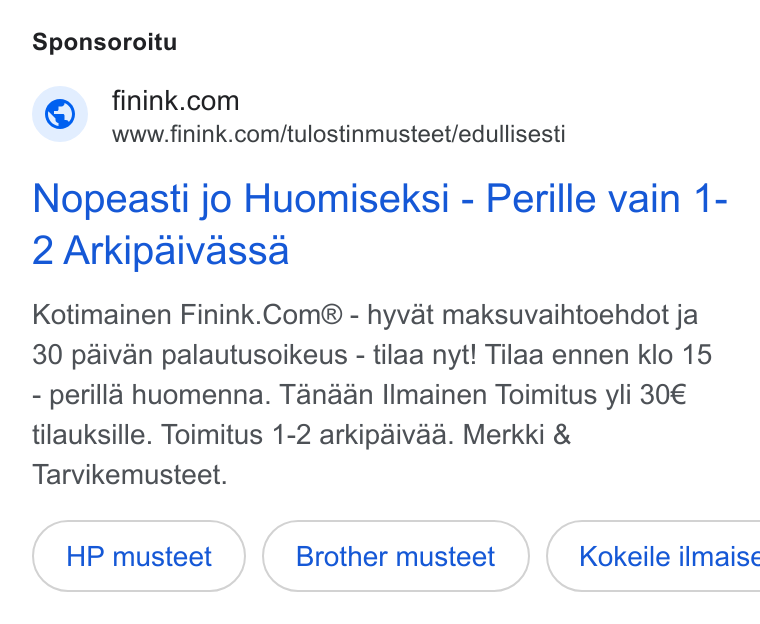Click '30 päivän palautusoikeus' description text

pyautogui.click(x=190, y=355)
